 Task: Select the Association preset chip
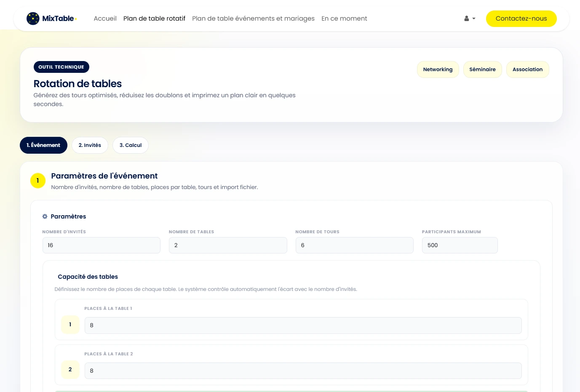pyautogui.click(x=527, y=69)
